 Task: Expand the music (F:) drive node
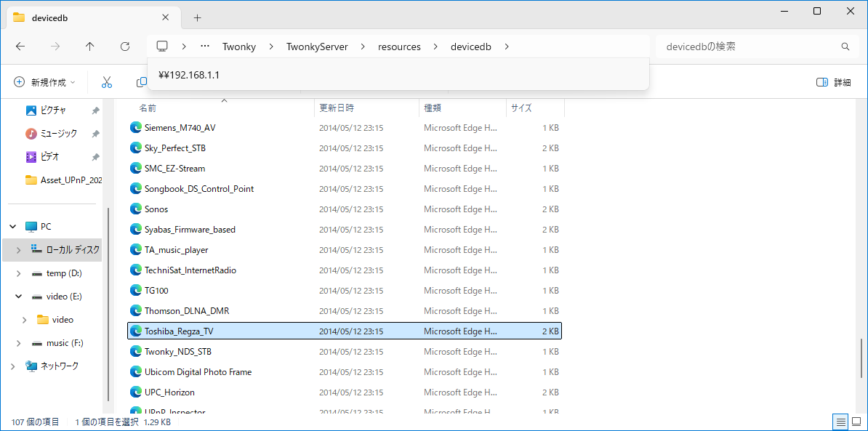tap(19, 343)
